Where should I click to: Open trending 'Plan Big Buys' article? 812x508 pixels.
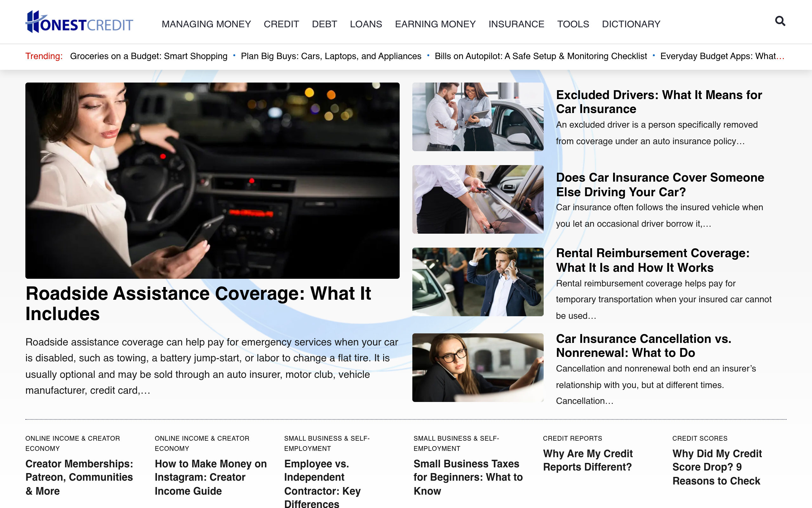point(331,56)
